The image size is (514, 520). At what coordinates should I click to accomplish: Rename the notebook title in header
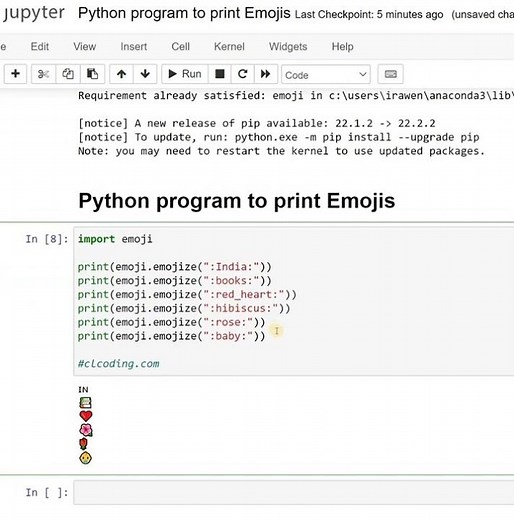tap(184, 13)
